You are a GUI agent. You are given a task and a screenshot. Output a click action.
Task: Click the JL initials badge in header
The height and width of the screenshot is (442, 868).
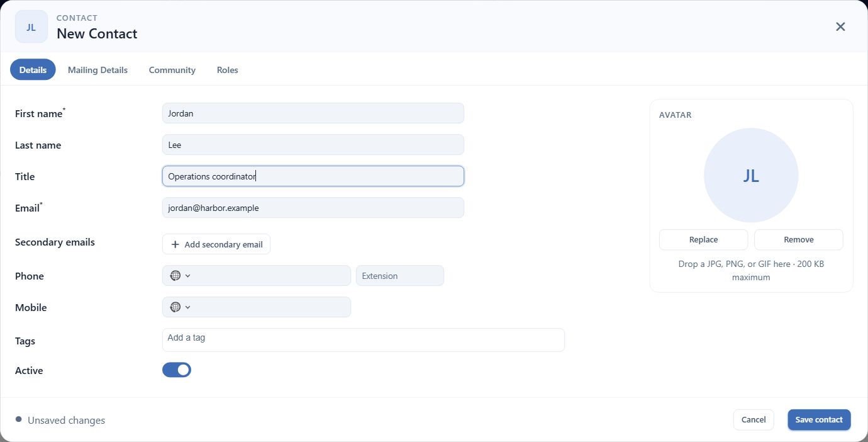click(x=31, y=26)
